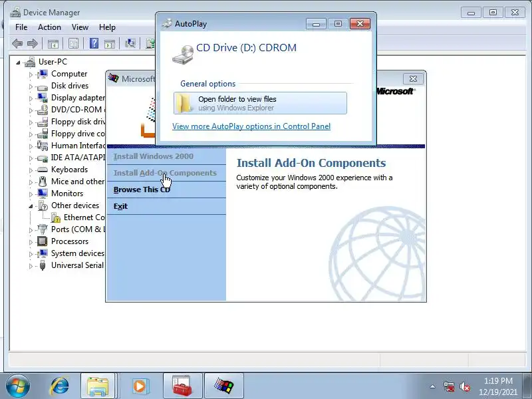Collapse the Other devices node arrow
This screenshot has height=399, width=532.
point(31,206)
